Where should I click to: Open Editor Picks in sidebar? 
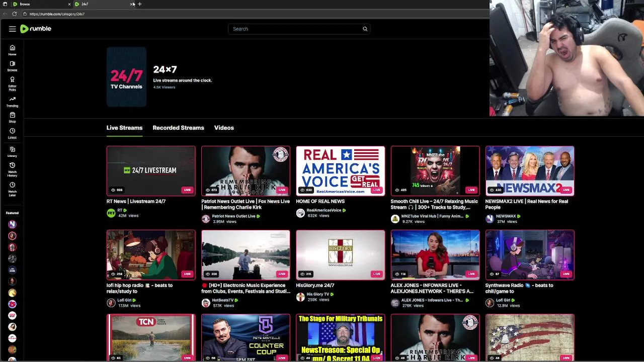pos(12,84)
